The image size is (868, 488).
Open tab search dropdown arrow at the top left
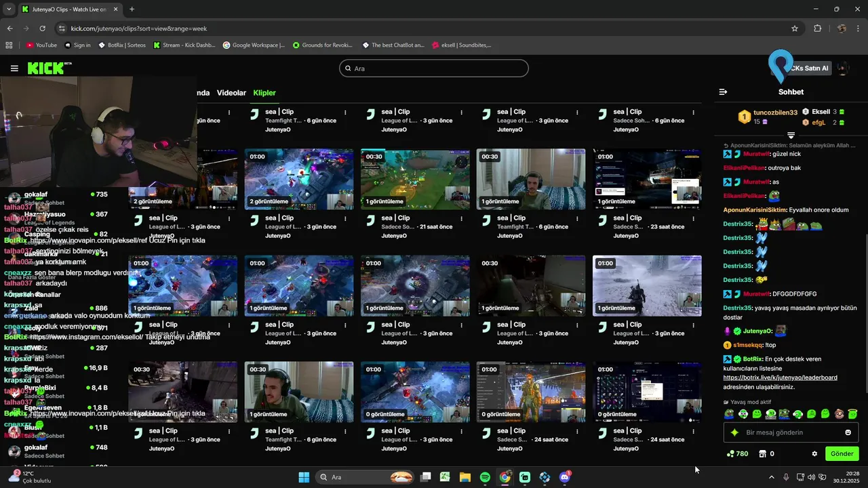click(x=9, y=9)
